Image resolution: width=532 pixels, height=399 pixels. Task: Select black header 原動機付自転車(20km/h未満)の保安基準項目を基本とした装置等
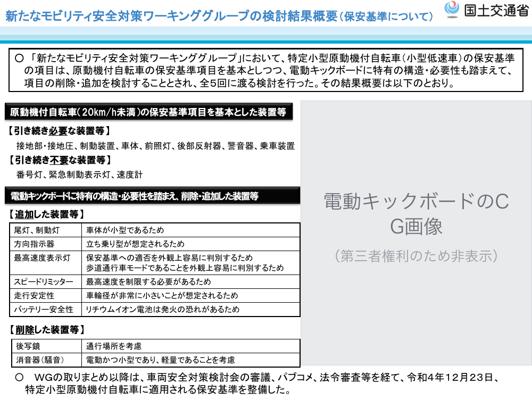[148, 112]
